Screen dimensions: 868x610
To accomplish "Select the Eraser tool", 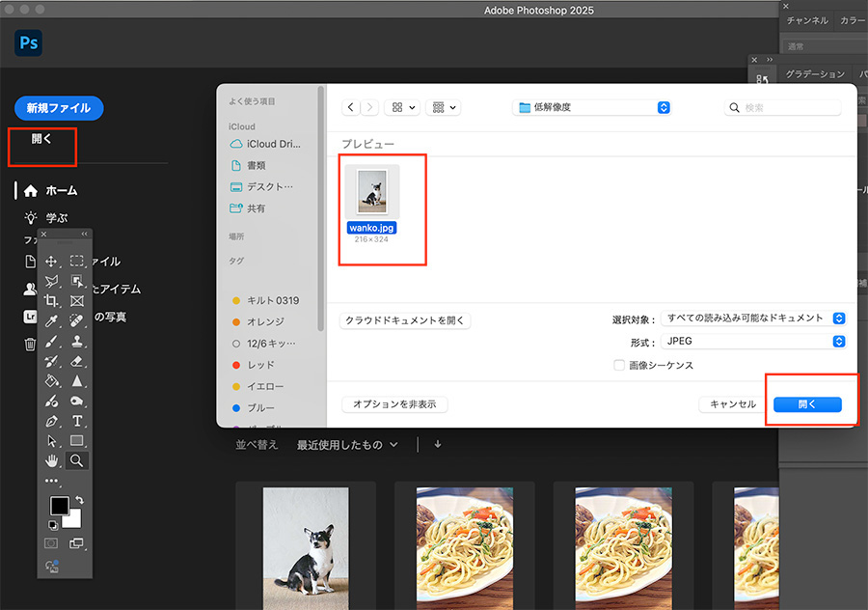I will pos(77,361).
